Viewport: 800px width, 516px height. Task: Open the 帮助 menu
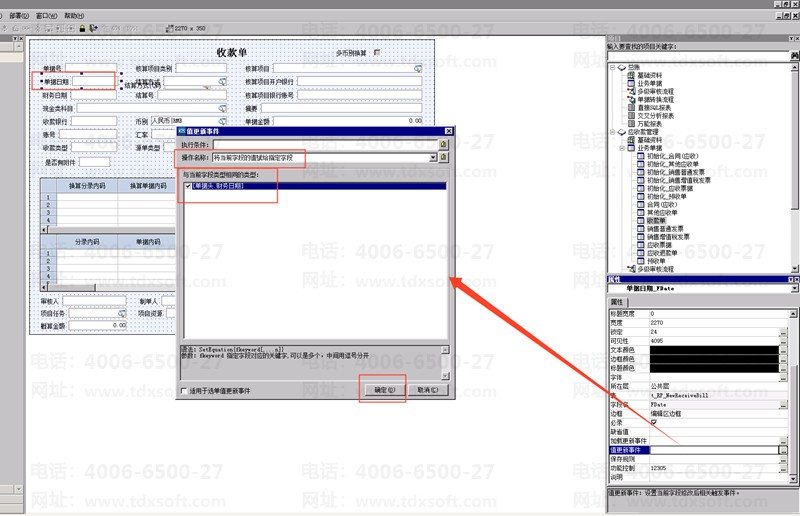point(74,16)
